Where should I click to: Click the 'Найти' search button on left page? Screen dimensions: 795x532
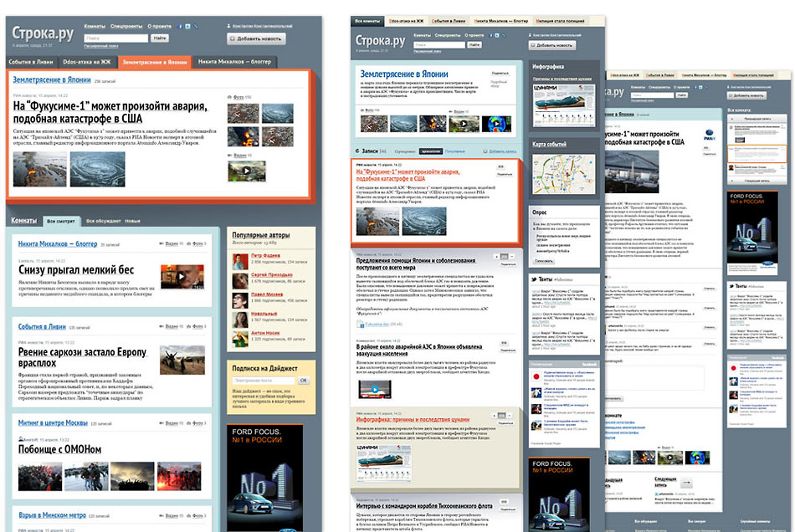[159, 38]
